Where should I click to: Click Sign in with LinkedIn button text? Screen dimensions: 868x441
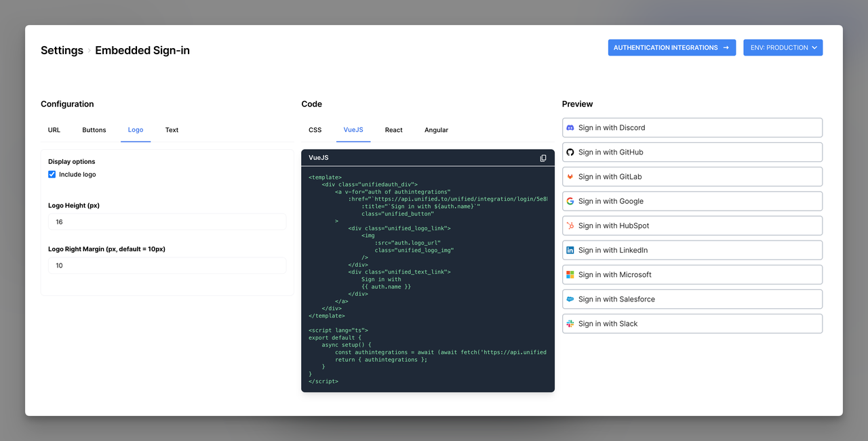[x=613, y=250]
